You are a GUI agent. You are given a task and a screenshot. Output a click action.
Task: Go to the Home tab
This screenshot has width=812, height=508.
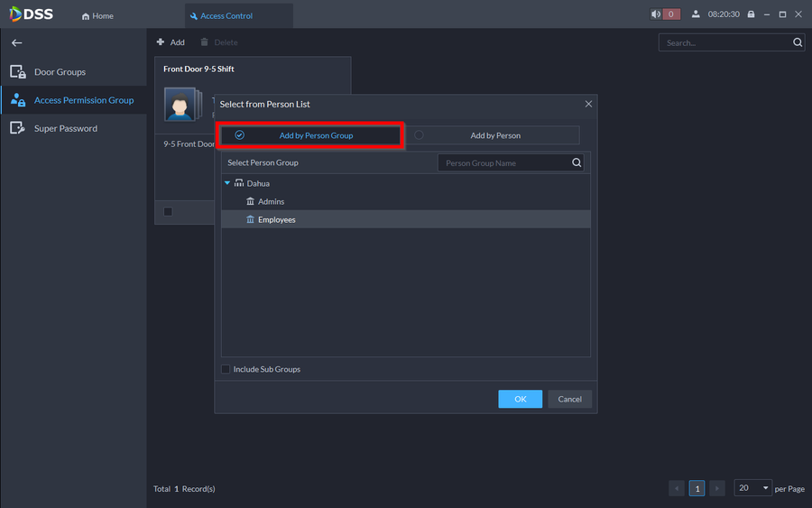tap(97, 16)
